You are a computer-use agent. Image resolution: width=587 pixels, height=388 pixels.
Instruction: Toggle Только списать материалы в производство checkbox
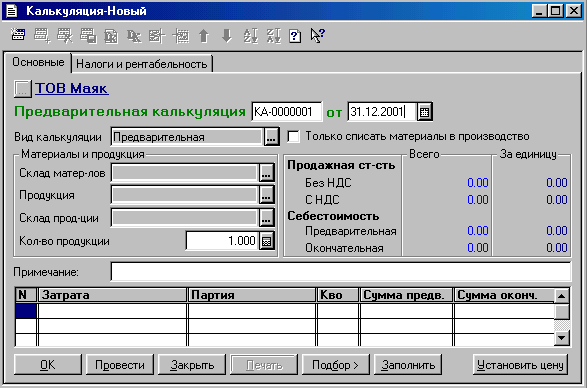coord(294,136)
